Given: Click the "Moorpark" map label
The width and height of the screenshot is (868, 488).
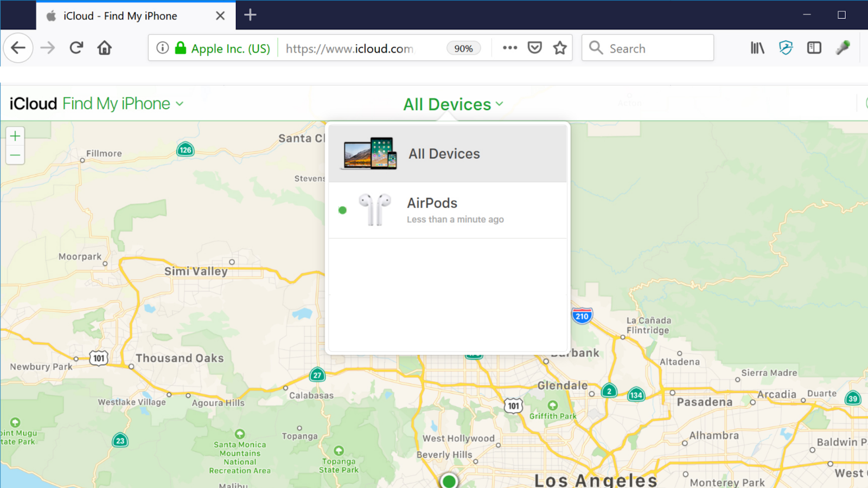Looking at the screenshot, I should (x=80, y=256).
